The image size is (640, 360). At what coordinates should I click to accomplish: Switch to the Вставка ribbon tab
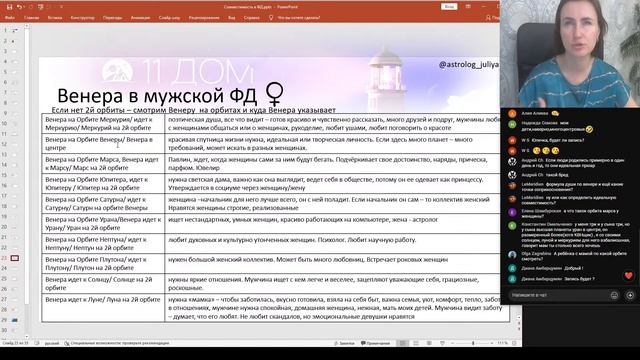click(x=55, y=18)
